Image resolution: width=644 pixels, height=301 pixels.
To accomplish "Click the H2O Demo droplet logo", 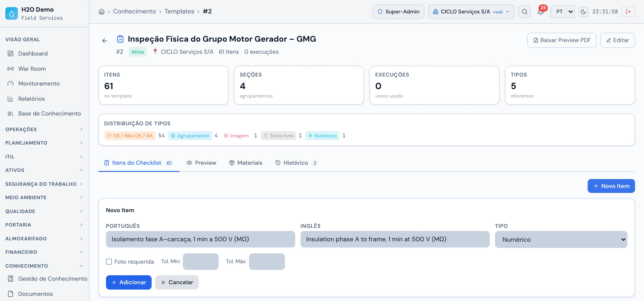I will pos(11,13).
